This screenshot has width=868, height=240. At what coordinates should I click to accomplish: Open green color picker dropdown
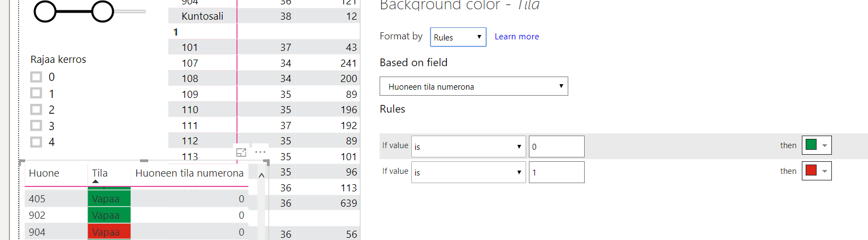817,145
